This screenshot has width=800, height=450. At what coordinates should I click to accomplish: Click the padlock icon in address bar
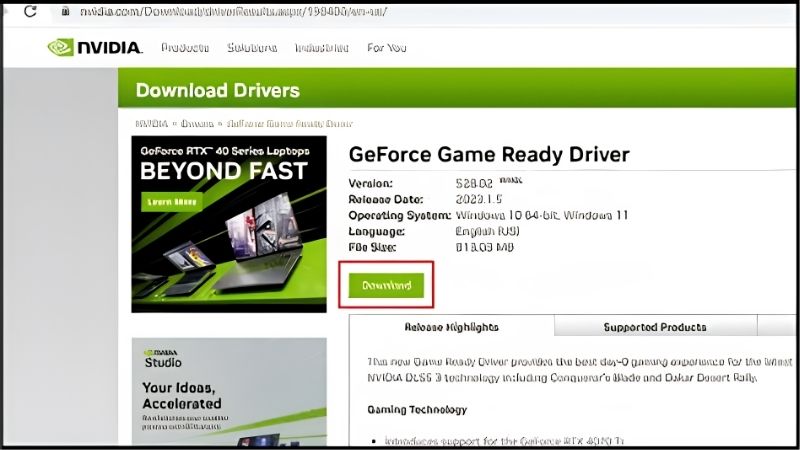(65, 11)
